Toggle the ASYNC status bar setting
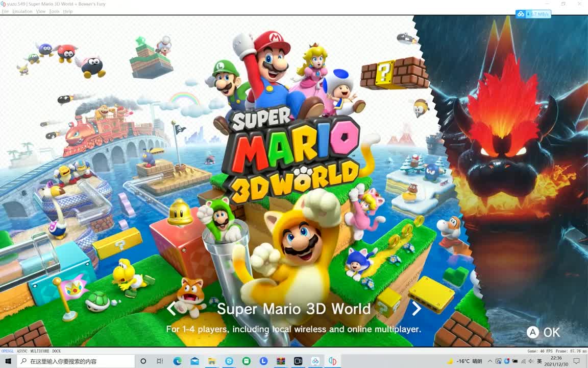The height and width of the screenshot is (368, 588). 22,351
